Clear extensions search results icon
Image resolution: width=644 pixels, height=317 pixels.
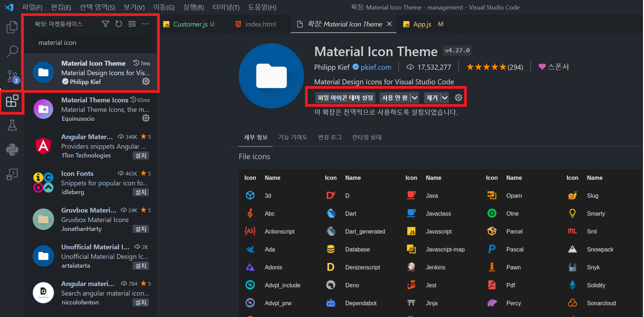click(x=132, y=24)
